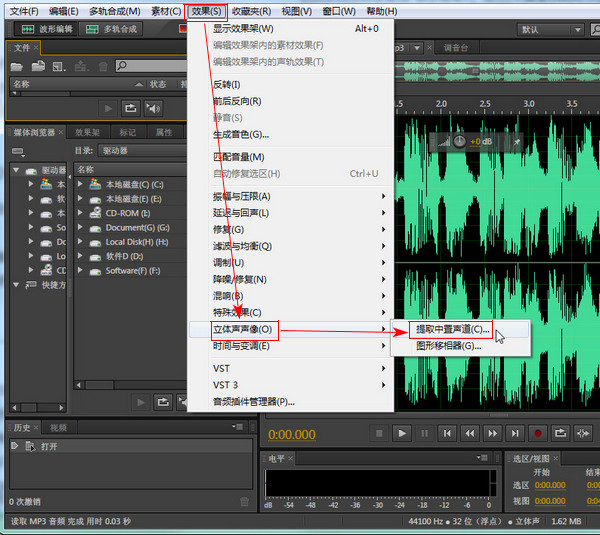Viewport: 600px width, 535px height.
Task: Open the 编辑(E) menu
Action: tap(64, 11)
